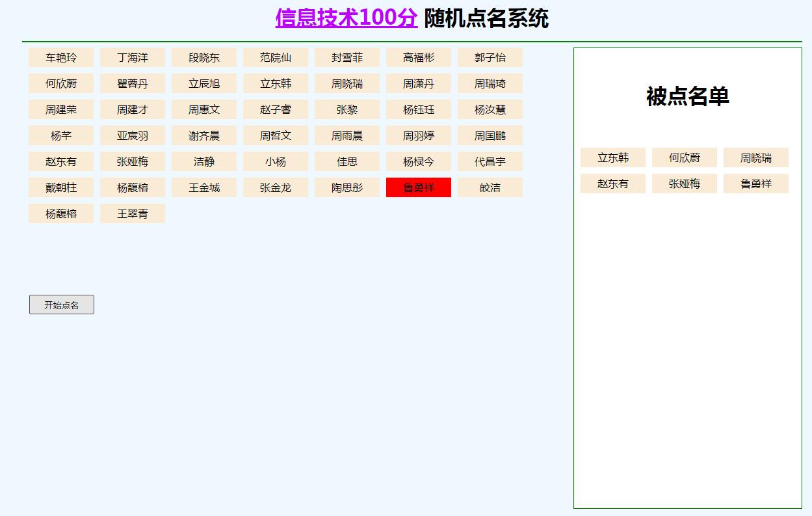Select the name 杨汝慧
This screenshot has height=516, width=812.
pyautogui.click(x=490, y=109)
